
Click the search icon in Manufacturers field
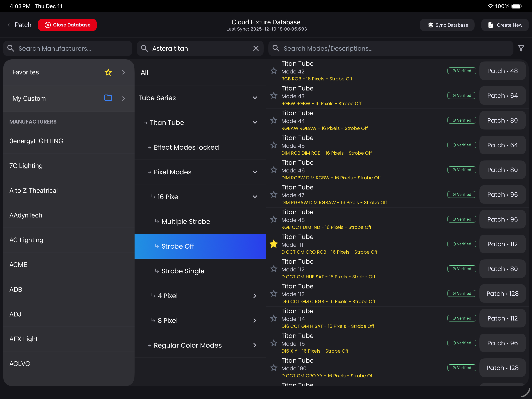point(11,48)
